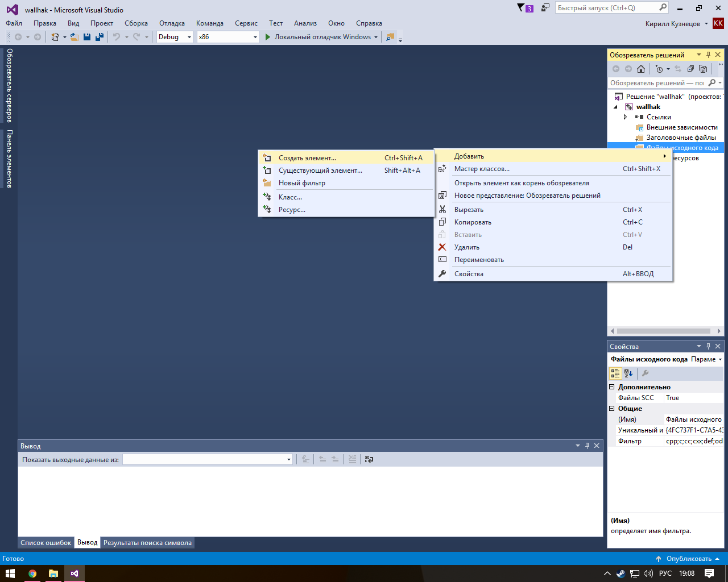Click the Undo arrow in toolbar
The image size is (728, 582).
[x=117, y=37]
